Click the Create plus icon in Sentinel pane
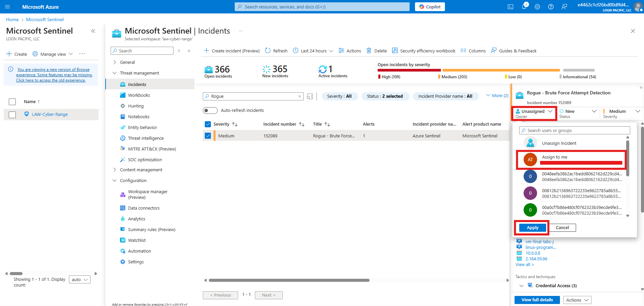 pos(9,54)
